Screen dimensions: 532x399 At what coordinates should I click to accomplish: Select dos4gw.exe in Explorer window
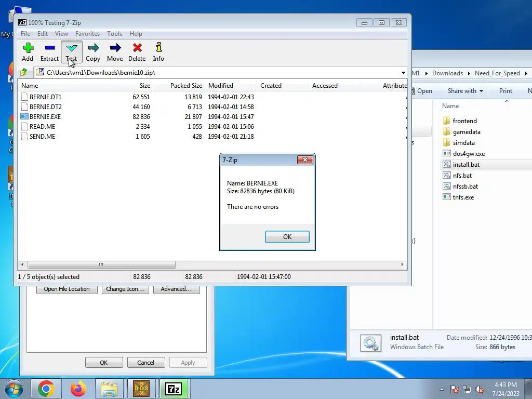pyautogui.click(x=464, y=154)
